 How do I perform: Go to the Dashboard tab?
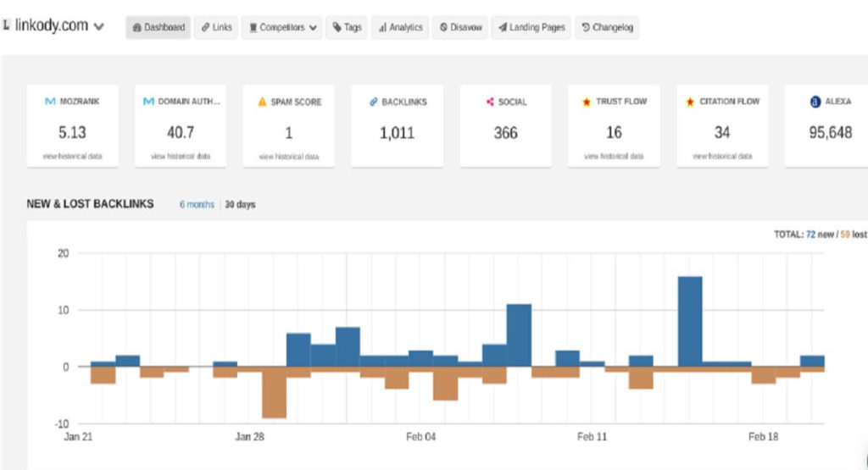[x=159, y=27]
